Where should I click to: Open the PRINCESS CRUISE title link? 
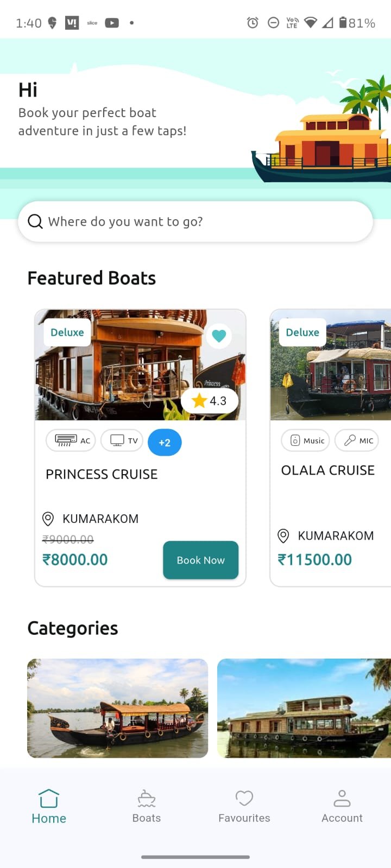(x=102, y=474)
